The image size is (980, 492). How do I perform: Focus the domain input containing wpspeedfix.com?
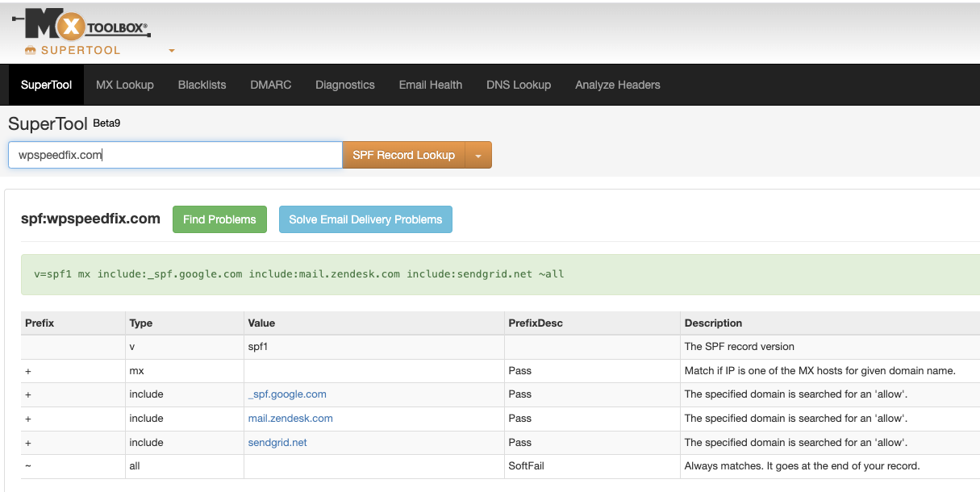tap(175, 155)
